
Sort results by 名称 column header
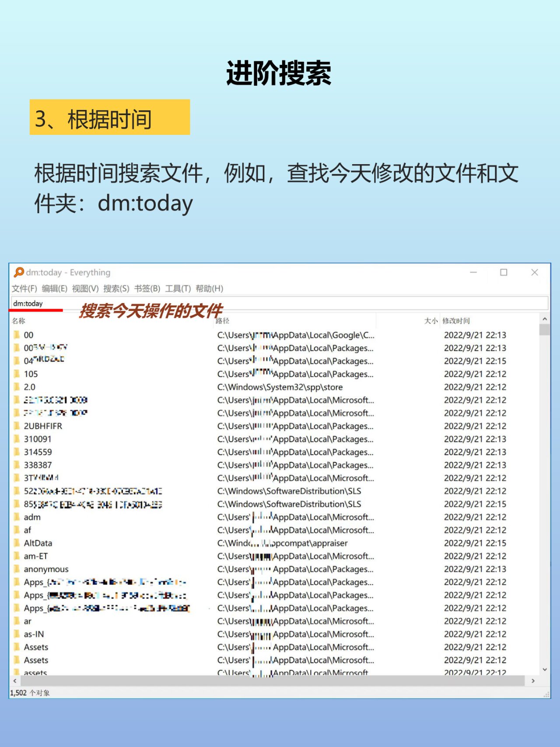tap(19, 321)
